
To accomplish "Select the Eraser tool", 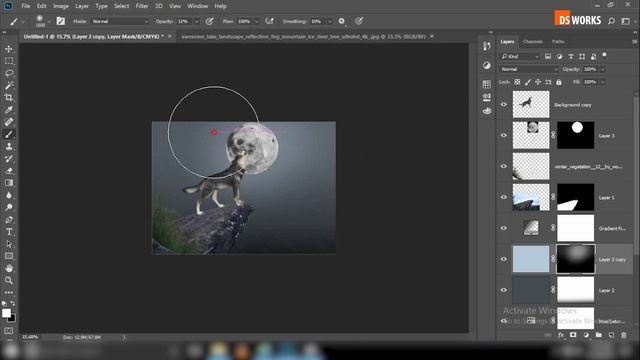I will (9, 171).
